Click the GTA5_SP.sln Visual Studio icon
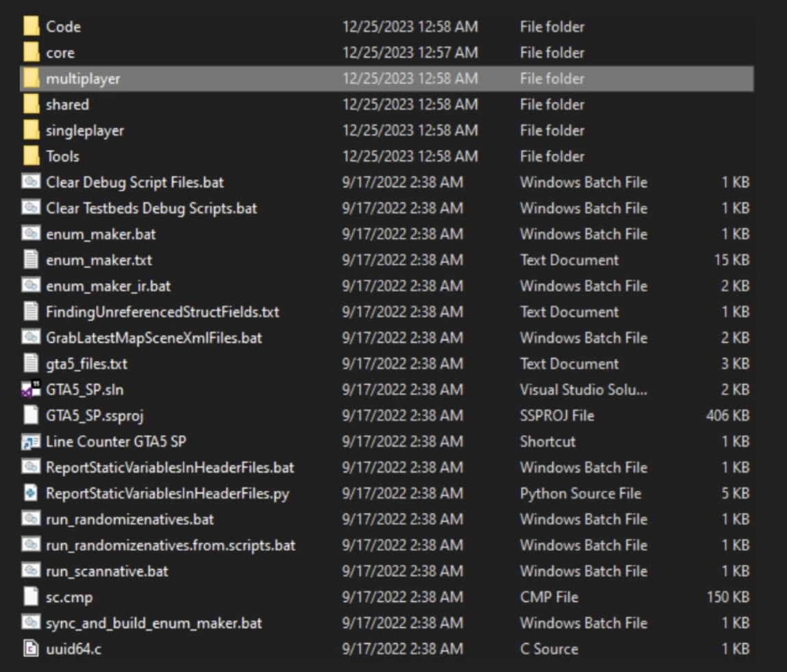787x672 pixels. 31,390
